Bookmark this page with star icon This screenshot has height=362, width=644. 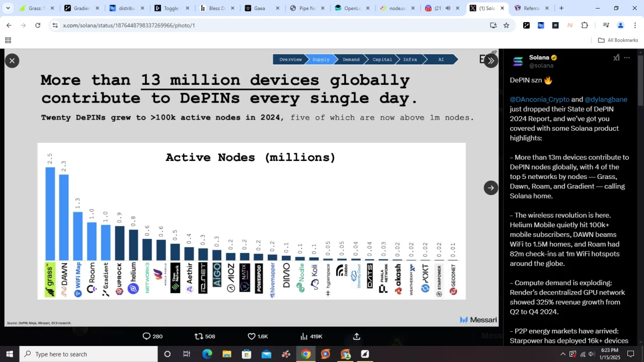click(506, 25)
